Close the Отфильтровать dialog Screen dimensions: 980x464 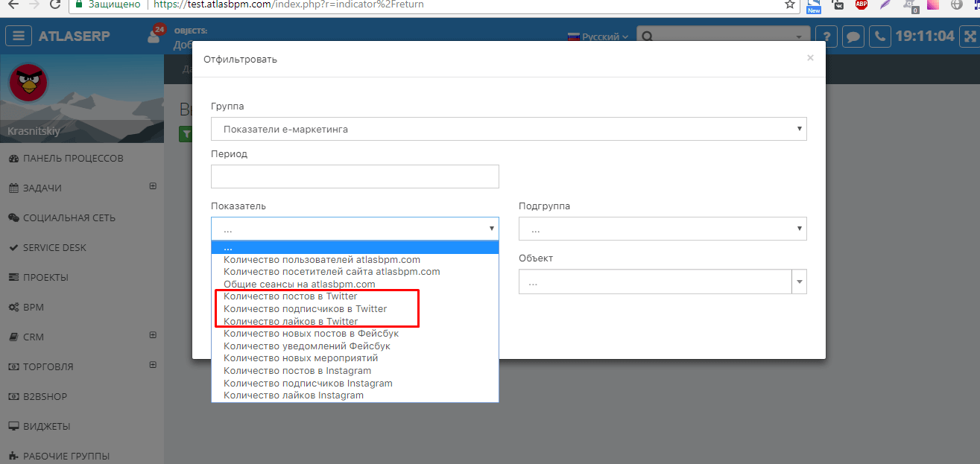(810, 57)
